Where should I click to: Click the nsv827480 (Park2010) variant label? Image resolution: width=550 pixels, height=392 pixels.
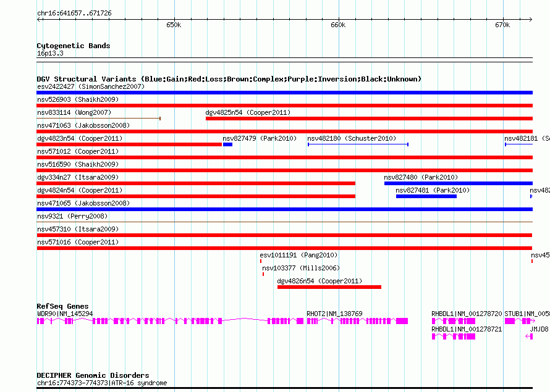(x=421, y=177)
